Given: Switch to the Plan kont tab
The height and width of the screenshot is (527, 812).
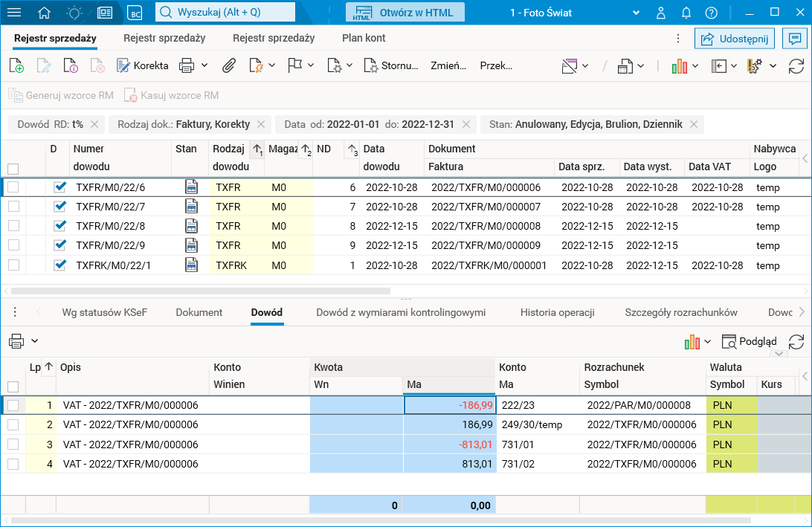Looking at the screenshot, I should [x=364, y=38].
